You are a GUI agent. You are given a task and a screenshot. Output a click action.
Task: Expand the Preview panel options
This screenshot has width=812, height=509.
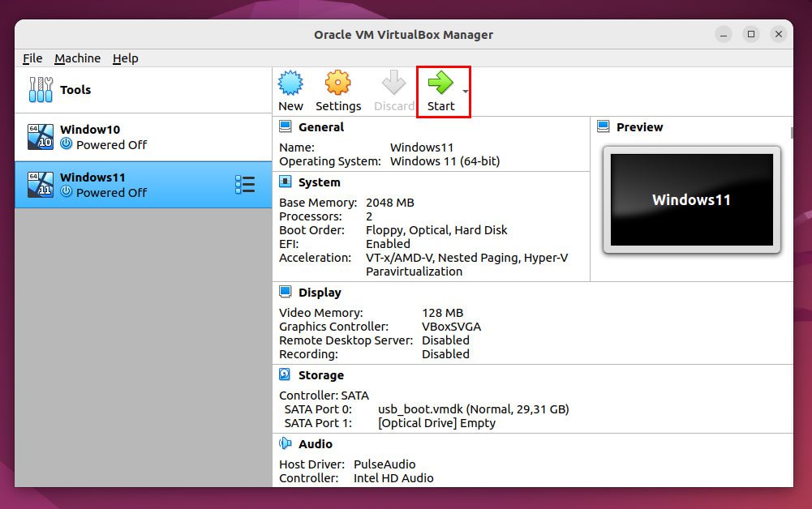point(603,126)
